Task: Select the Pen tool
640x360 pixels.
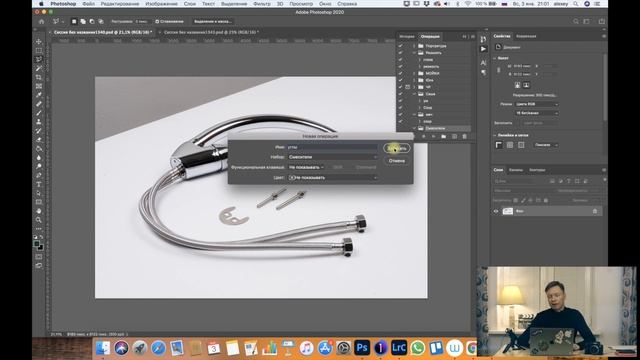Action: click(39, 176)
